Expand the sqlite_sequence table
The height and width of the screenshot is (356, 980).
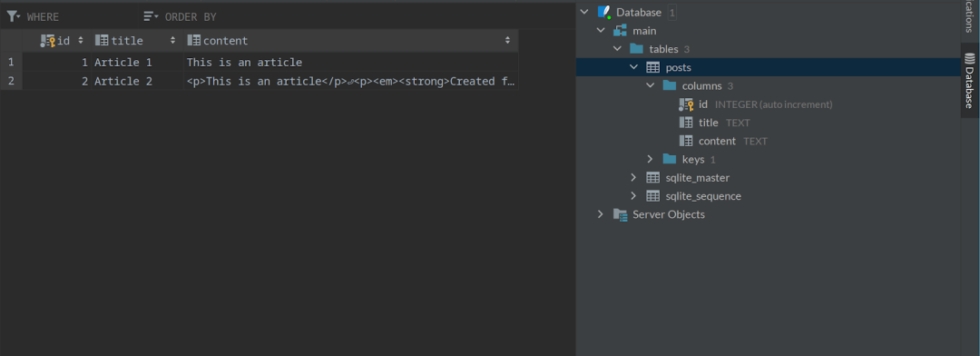click(633, 196)
